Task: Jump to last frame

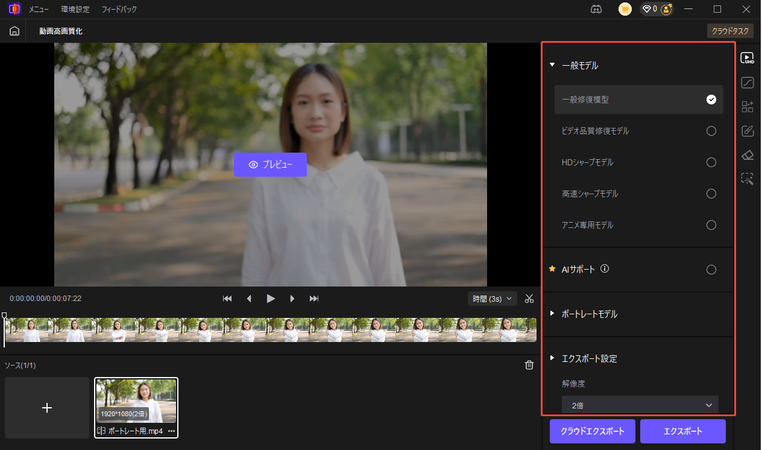Action: point(314,299)
